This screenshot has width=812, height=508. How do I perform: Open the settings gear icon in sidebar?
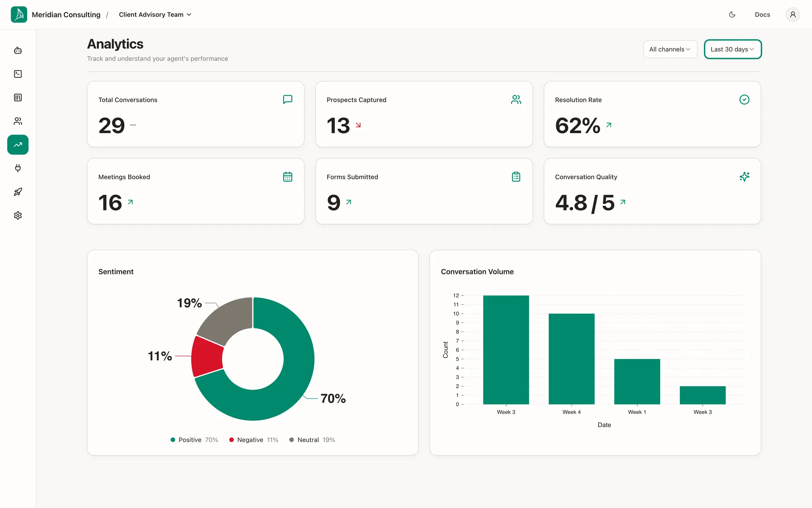(18, 215)
